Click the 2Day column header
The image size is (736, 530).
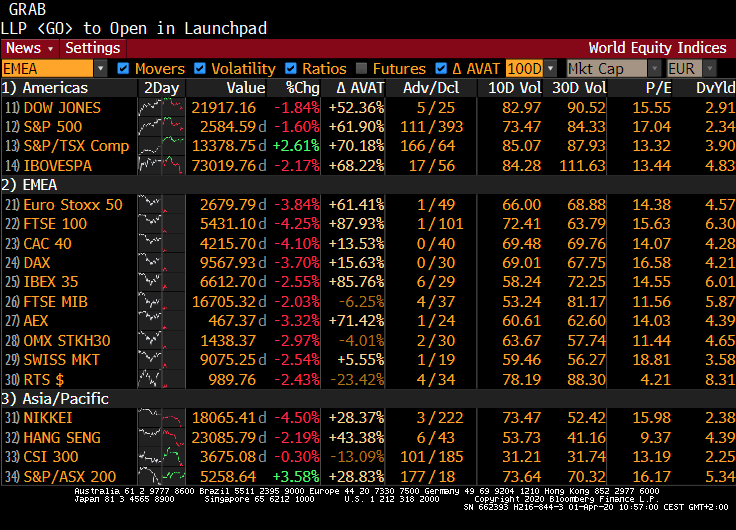[161, 88]
